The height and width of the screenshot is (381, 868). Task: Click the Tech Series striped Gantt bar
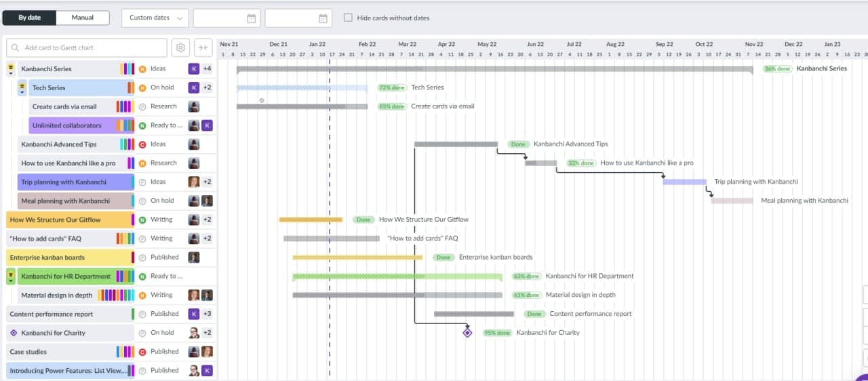click(x=302, y=87)
